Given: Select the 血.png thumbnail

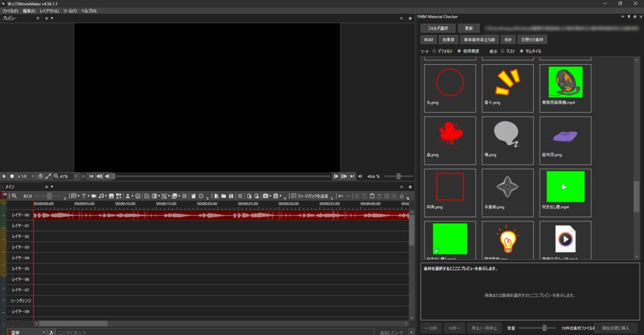Looking at the screenshot, I should 450,140.
